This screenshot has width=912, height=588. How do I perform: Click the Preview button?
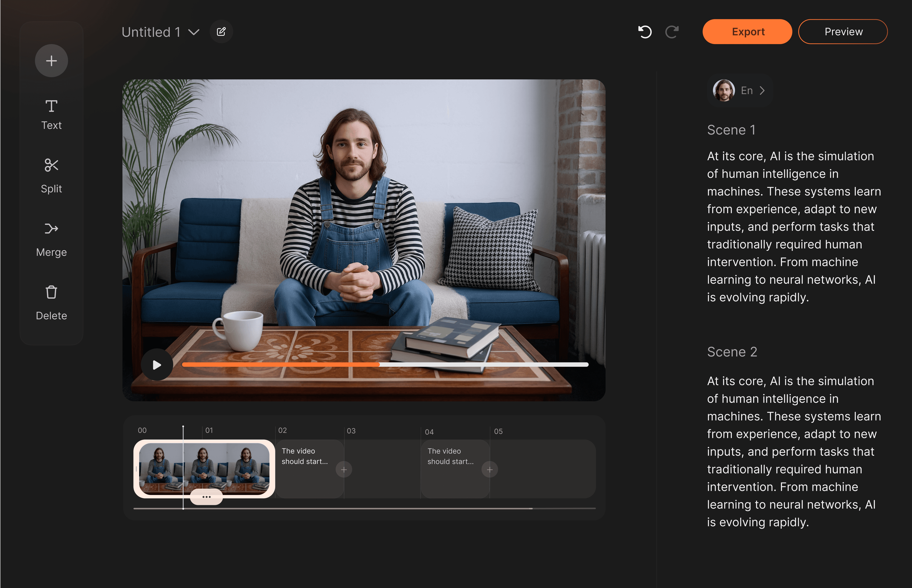coord(843,32)
